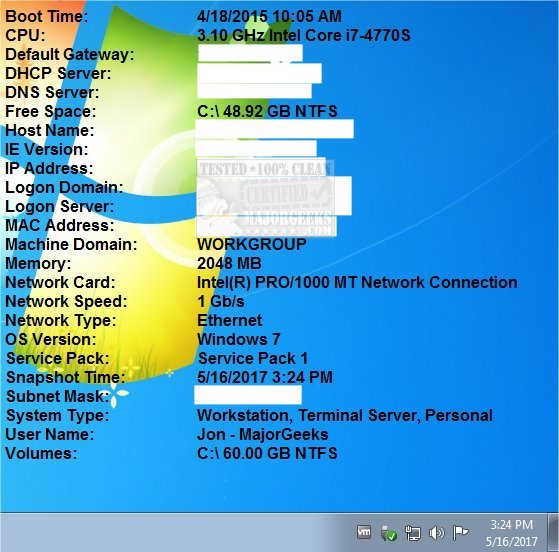559x552 pixels.
Task: Click the "Volumes:" label
Action: coord(41,453)
